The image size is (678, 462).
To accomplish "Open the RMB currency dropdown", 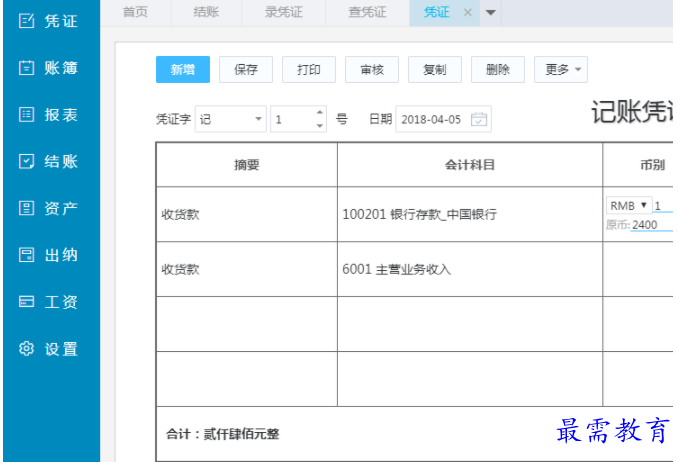I will [629, 205].
